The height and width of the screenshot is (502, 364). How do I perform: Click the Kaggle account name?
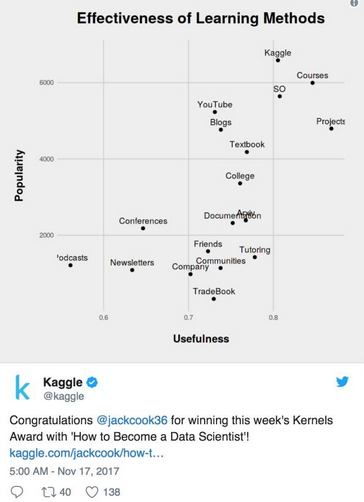click(63, 382)
